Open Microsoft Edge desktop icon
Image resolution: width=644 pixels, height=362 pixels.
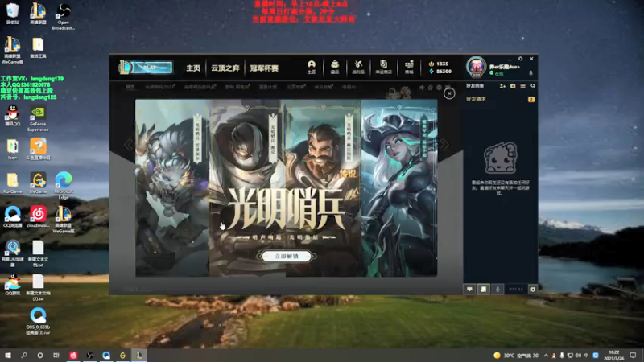[x=64, y=186]
